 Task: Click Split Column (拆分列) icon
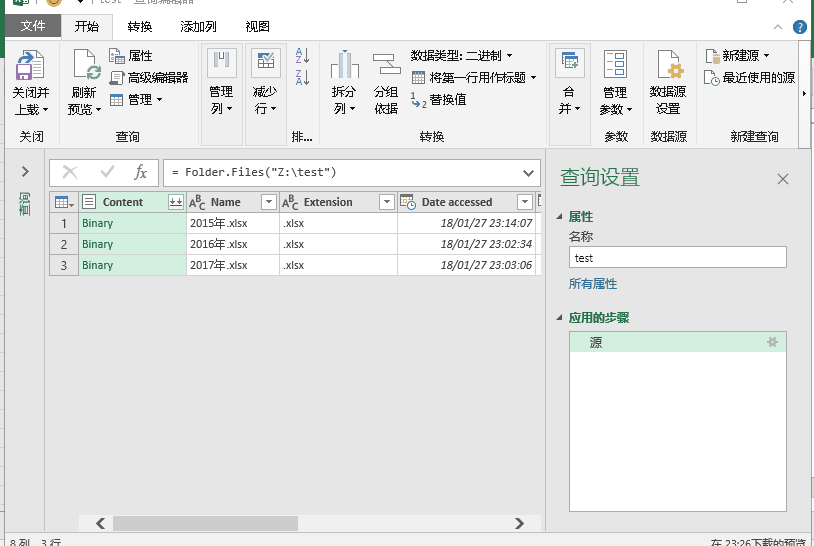(344, 64)
